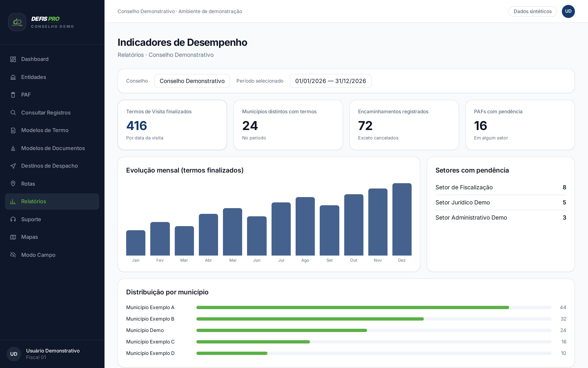
Task: Click the DEFIS PRO logo icon
Action: [17, 22]
